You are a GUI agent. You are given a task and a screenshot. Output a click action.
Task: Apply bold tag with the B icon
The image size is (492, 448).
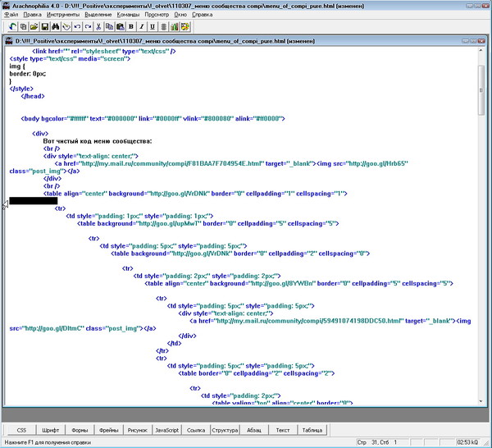pyautogui.click(x=131, y=27)
